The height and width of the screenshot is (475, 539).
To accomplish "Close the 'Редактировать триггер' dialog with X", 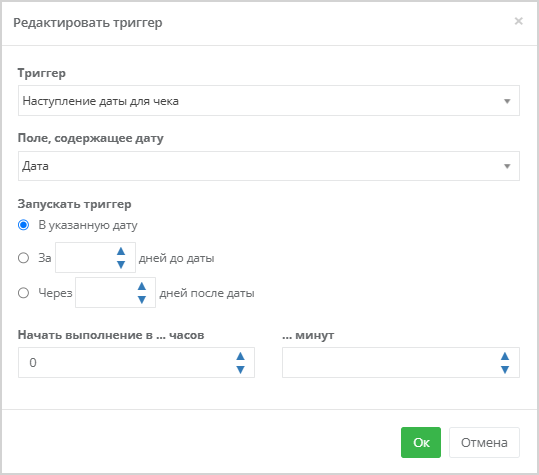I will click(518, 21).
